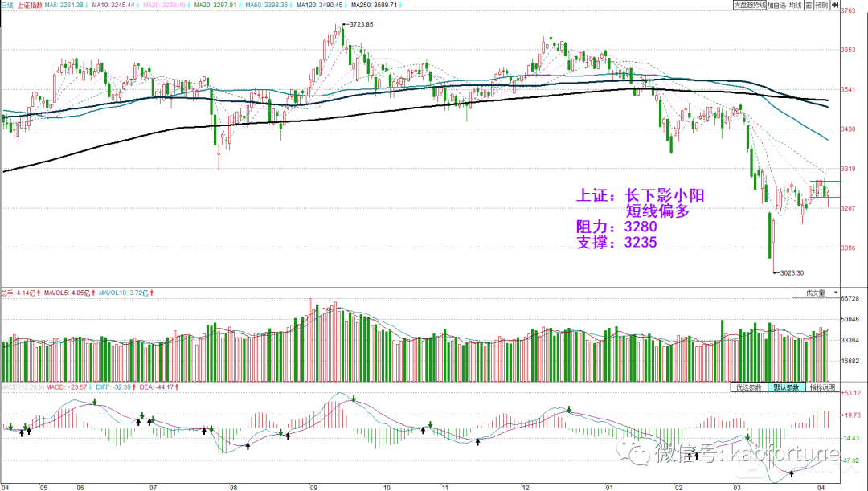Image resolution: width=868 pixels, height=491 pixels.
Task: Open the 预测 forecast tool
Action: tap(821, 5)
